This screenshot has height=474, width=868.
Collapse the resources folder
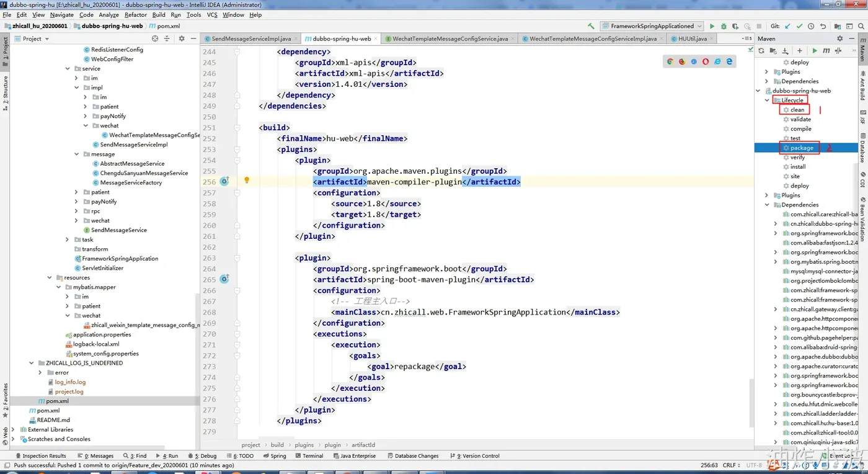pos(50,277)
